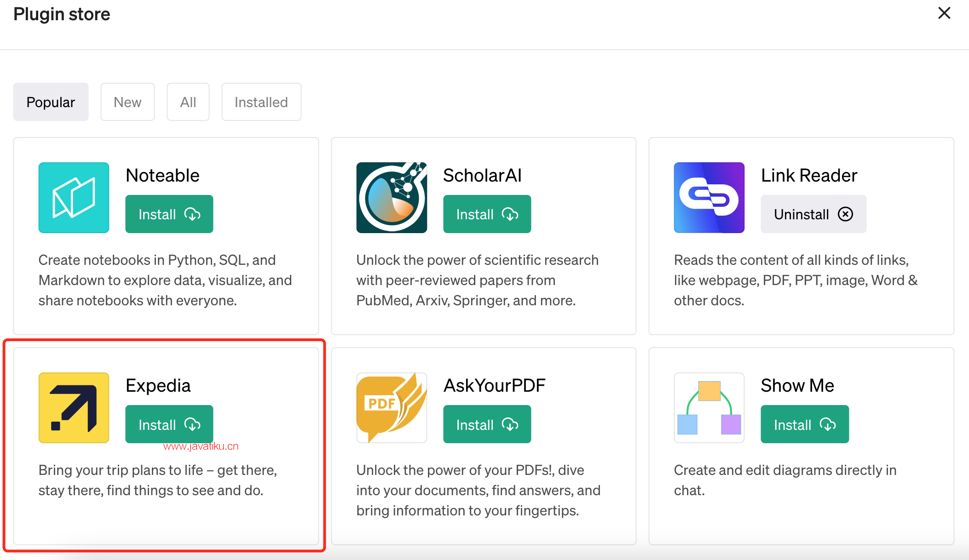This screenshot has height=560, width=969.
Task: Click description 'Reads the content of all kinds'
Action: pyautogui.click(x=796, y=280)
